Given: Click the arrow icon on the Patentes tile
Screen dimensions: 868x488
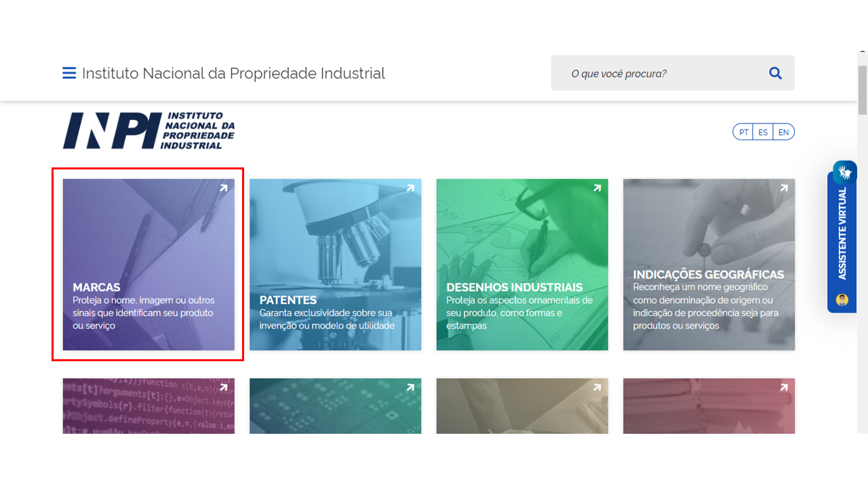Looking at the screenshot, I should coord(410,188).
